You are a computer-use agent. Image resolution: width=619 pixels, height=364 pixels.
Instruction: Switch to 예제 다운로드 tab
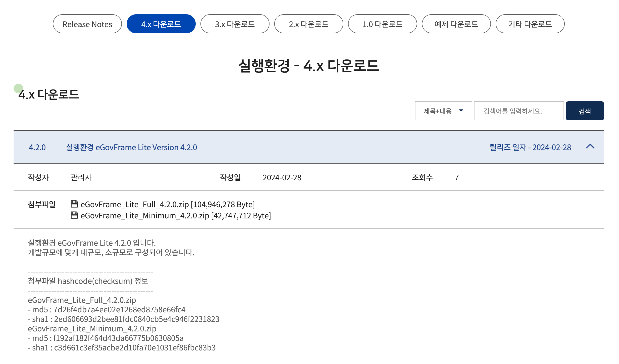(456, 24)
